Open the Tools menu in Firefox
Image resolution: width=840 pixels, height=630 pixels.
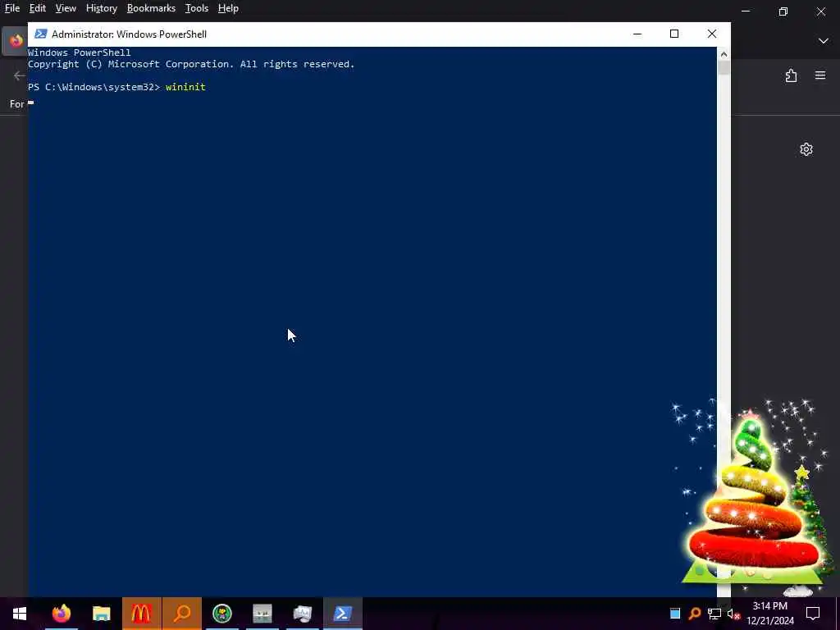pyautogui.click(x=197, y=8)
